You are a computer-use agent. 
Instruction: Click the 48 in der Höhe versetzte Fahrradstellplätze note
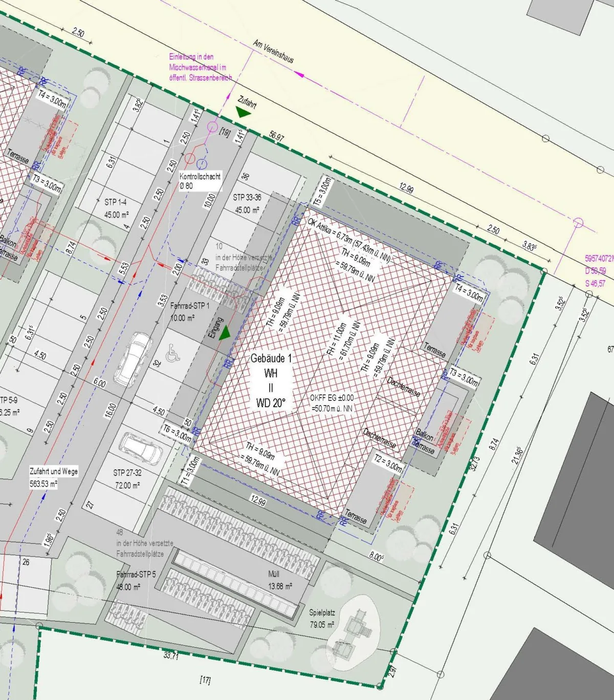coord(145,543)
